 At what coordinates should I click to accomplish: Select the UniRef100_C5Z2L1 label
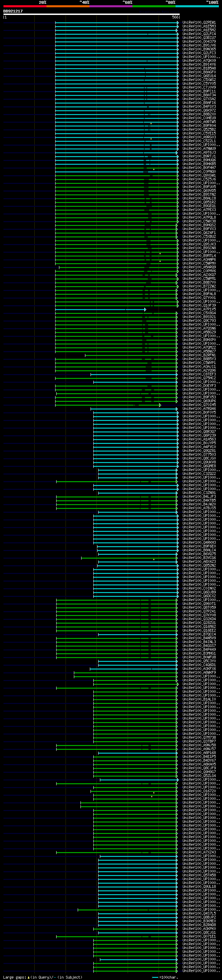[x=199, y=141]
